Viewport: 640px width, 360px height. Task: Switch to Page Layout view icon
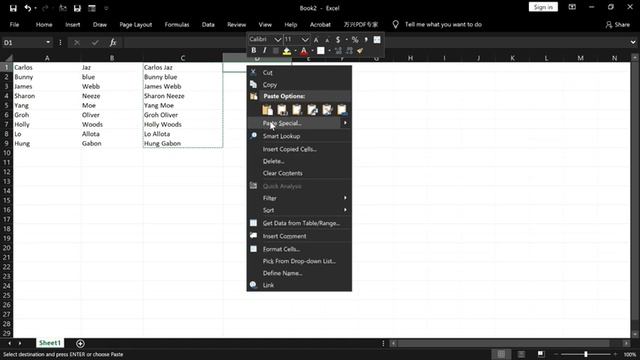(521, 354)
